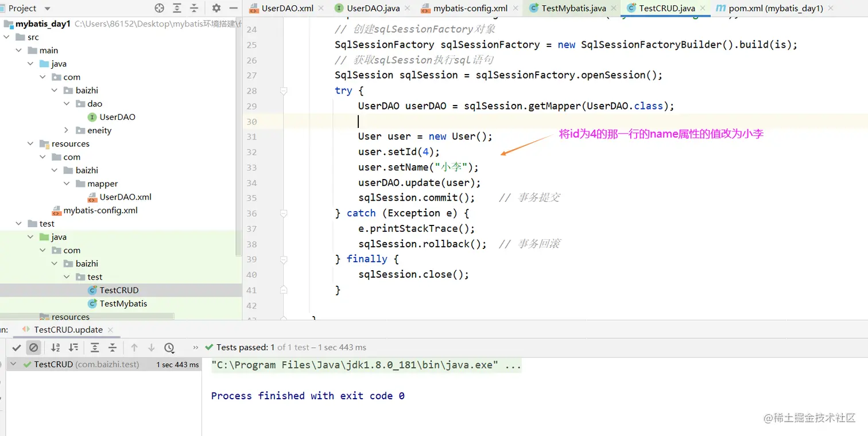This screenshot has height=436, width=868.
Task: Close the TestCRUD.update run tab
Action: 111,330
